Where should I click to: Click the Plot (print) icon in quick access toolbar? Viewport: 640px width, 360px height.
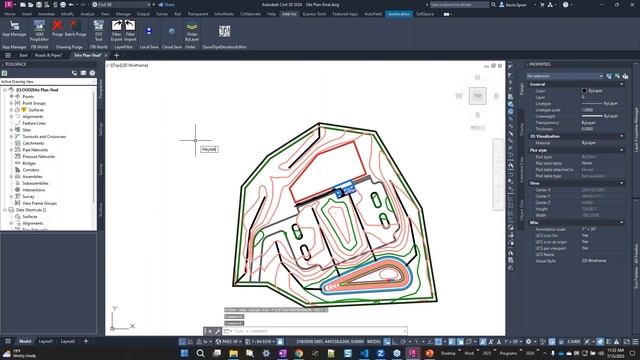click(x=63, y=4)
